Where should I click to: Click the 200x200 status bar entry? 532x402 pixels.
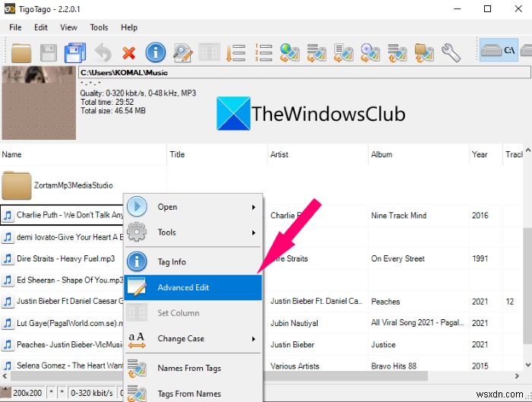[23, 393]
